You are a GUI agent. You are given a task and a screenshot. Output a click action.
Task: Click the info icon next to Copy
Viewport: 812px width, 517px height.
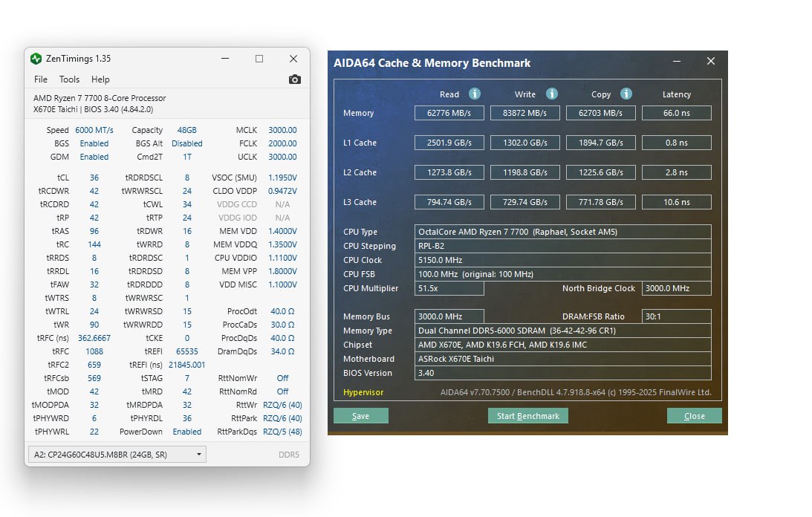[626, 94]
